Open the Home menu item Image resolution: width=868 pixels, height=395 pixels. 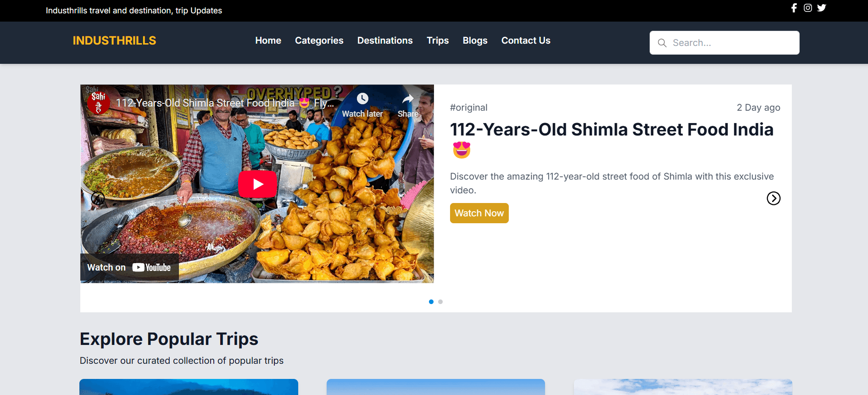(x=268, y=40)
